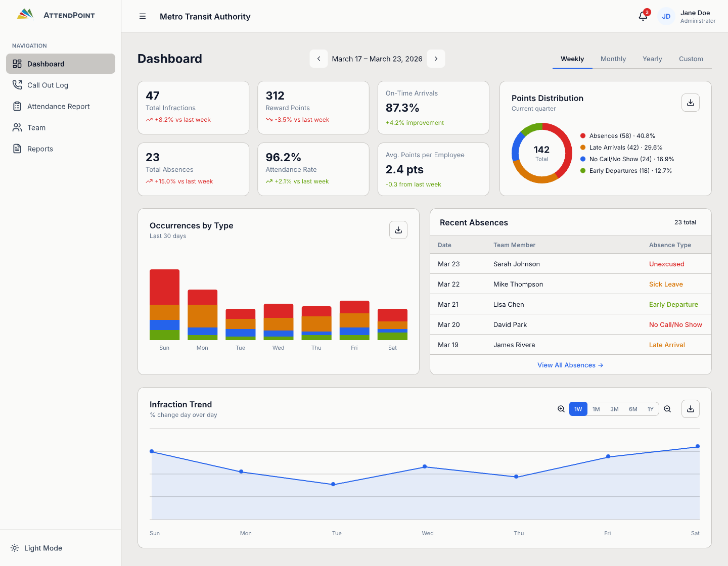Click the Attendance Report clipboard icon
Image resolution: width=728 pixels, height=566 pixels.
click(x=17, y=106)
